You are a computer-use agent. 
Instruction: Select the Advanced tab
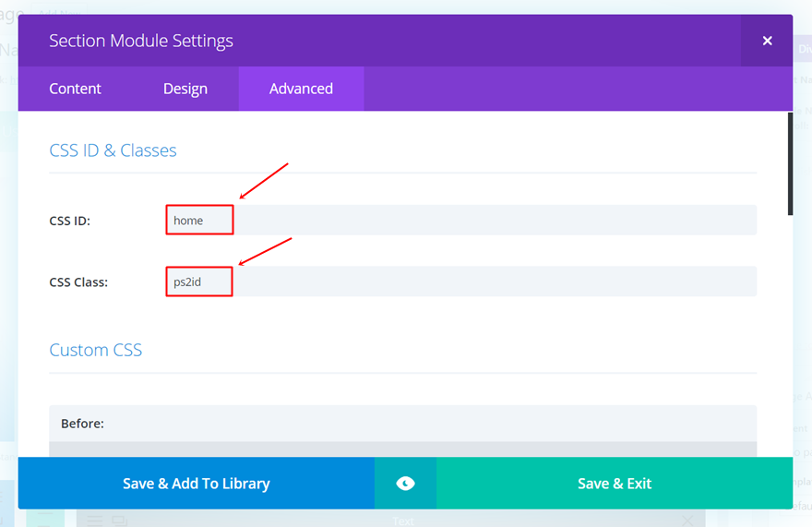click(x=301, y=89)
